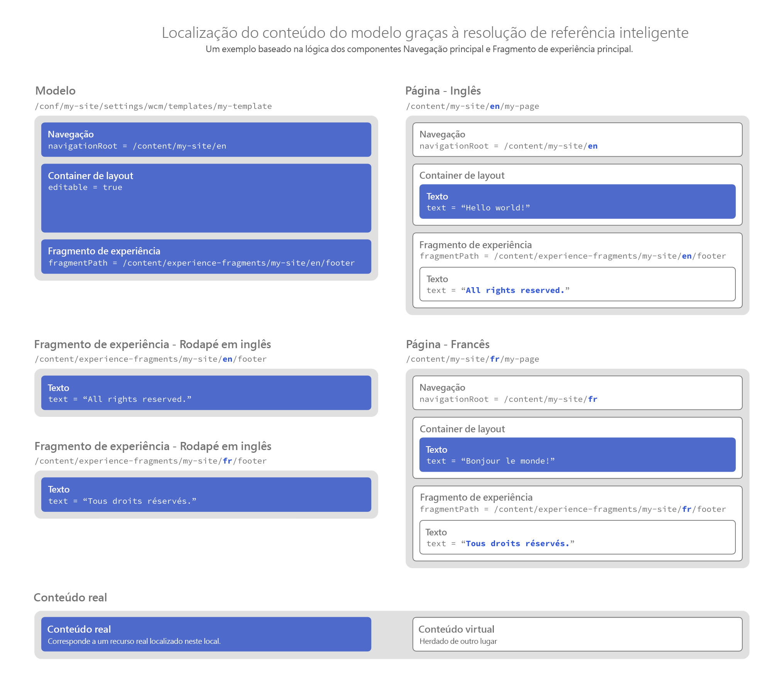Click the Página - Inglês heading
784x694 pixels.
point(443,91)
